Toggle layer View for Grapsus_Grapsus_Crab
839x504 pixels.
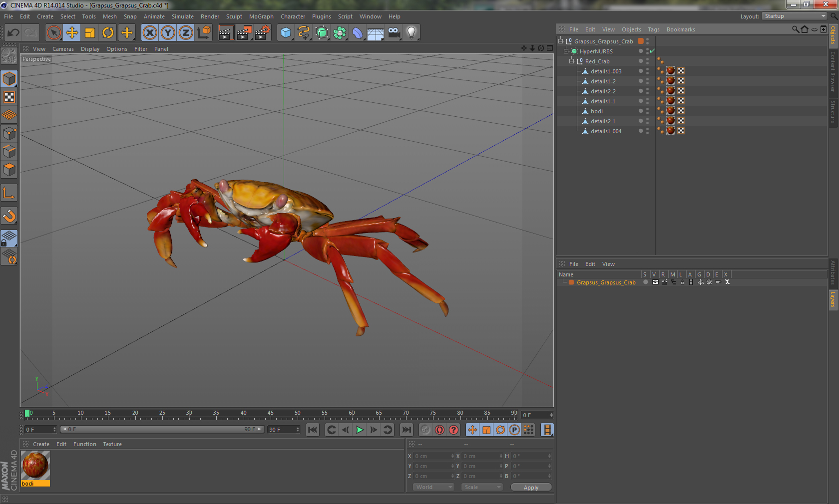655,282
